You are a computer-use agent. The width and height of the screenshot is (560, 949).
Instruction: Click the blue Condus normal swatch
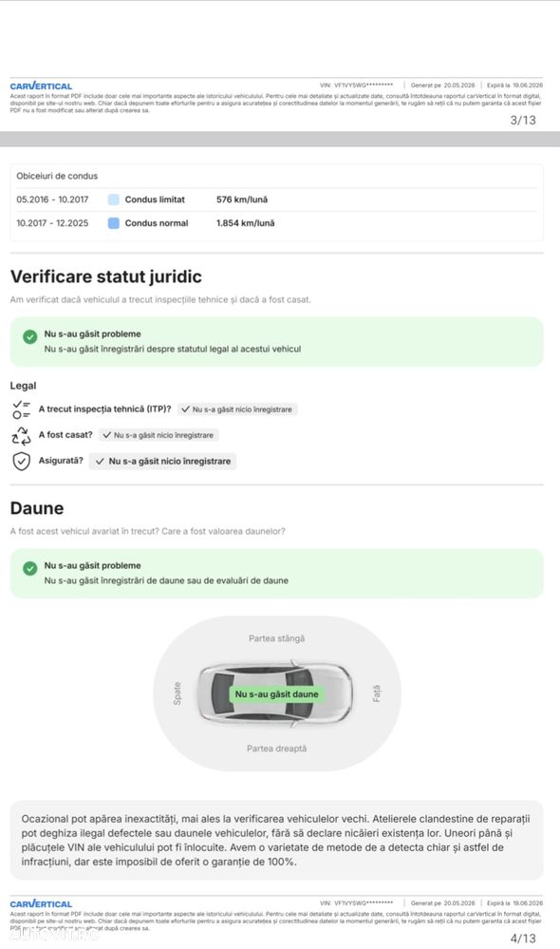coord(113,223)
